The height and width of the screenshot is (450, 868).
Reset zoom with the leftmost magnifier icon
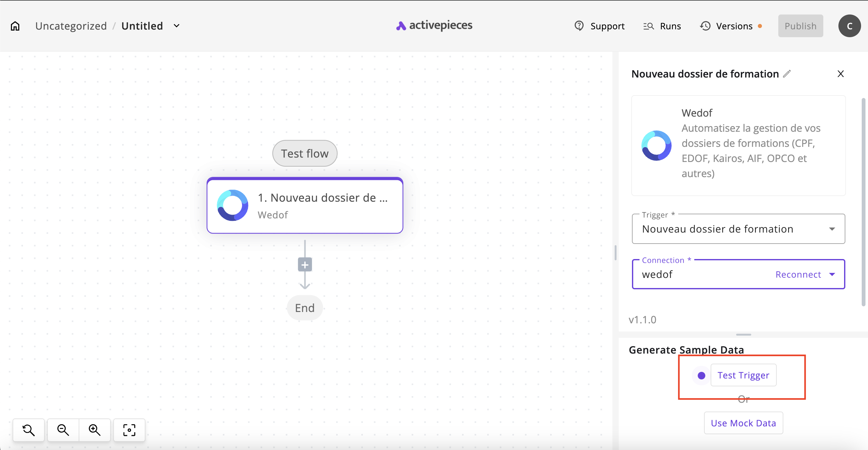[29, 430]
